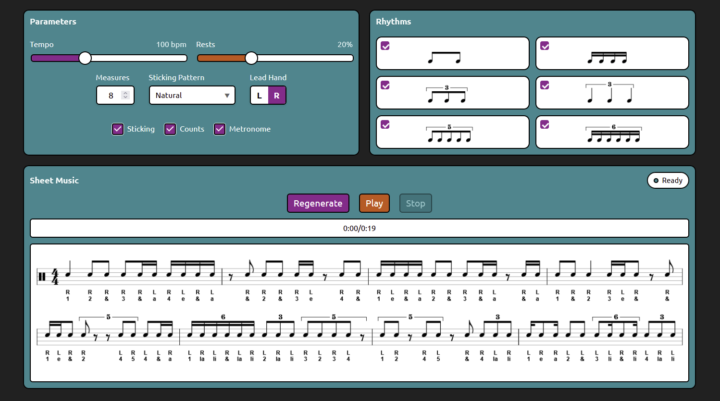Select R as lead hand
Image resolution: width=720 pixels, height=401 pixels.
point(276,96)
